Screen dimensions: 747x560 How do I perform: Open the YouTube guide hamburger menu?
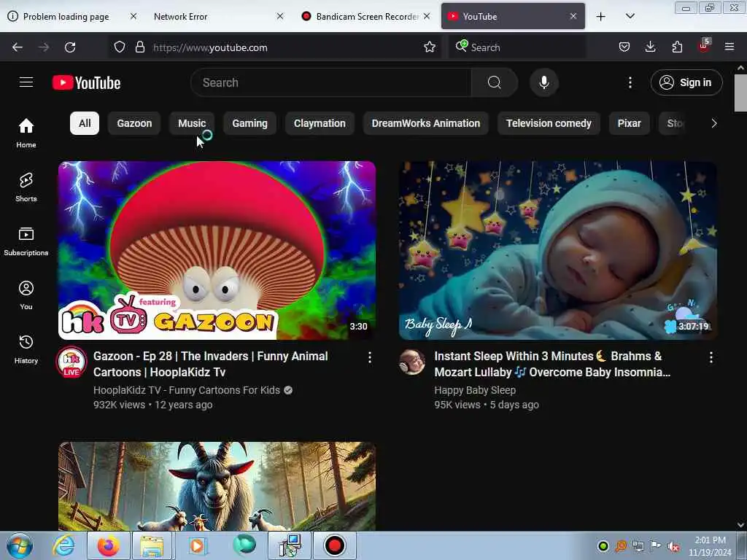tap(26, 82)
